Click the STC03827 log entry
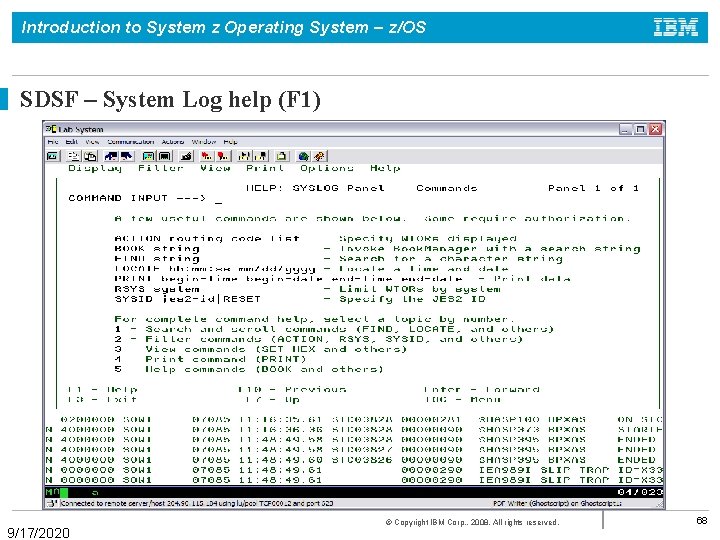 (x=362, y=450)
